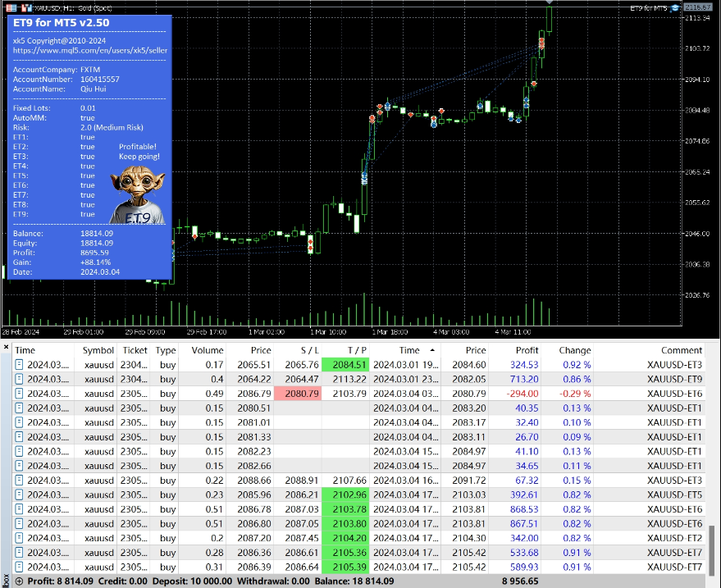
Task: Expand the summary row plus icon beside Profit total
Action: [x=20, y=581]
